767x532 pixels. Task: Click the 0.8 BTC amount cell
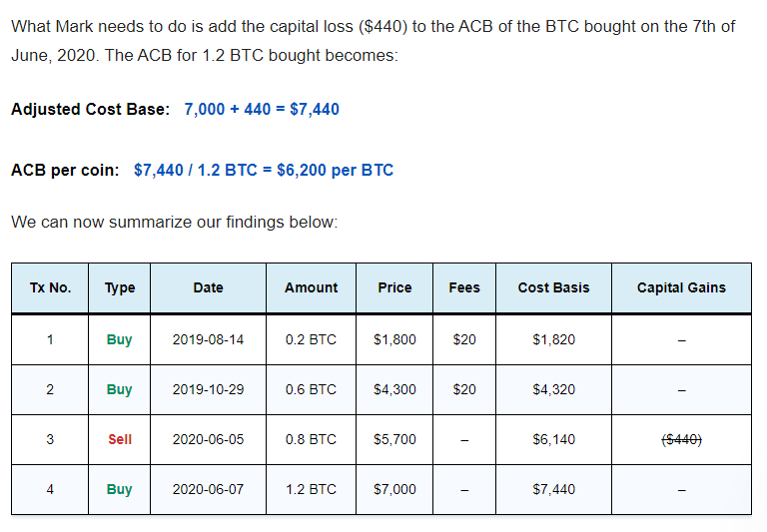click(312, 439)
